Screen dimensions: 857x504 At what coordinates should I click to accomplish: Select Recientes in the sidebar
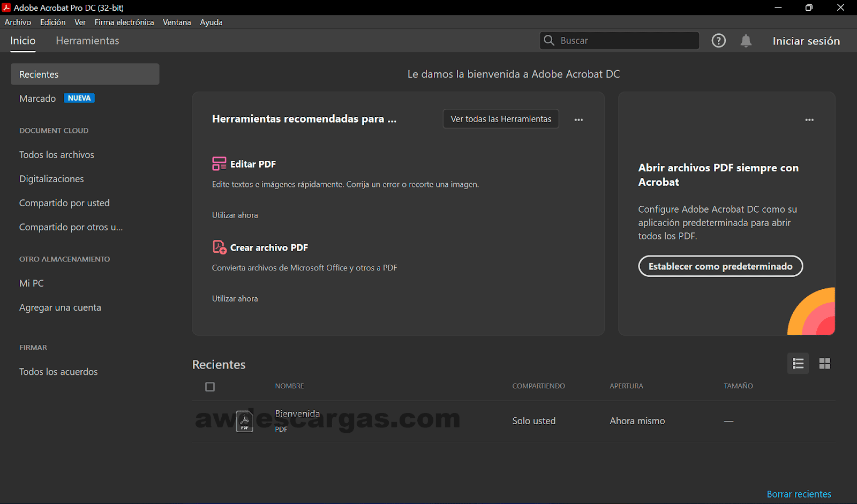pos(85,74)
